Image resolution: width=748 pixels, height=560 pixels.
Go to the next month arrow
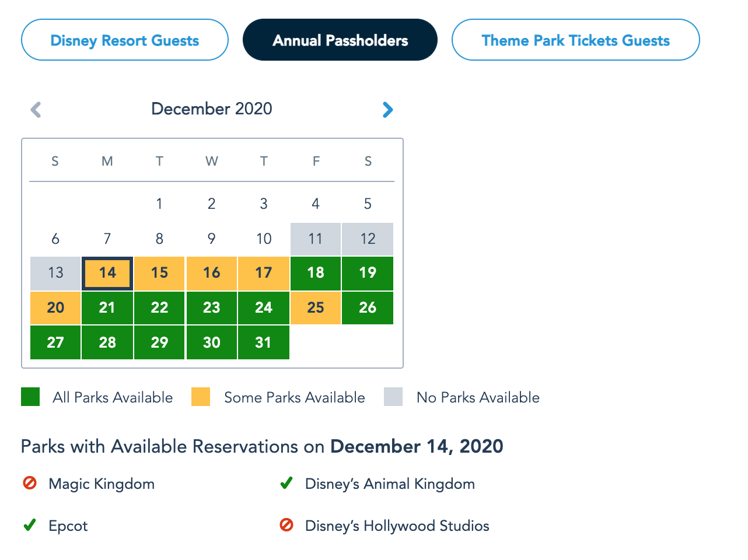coord(387,110)
